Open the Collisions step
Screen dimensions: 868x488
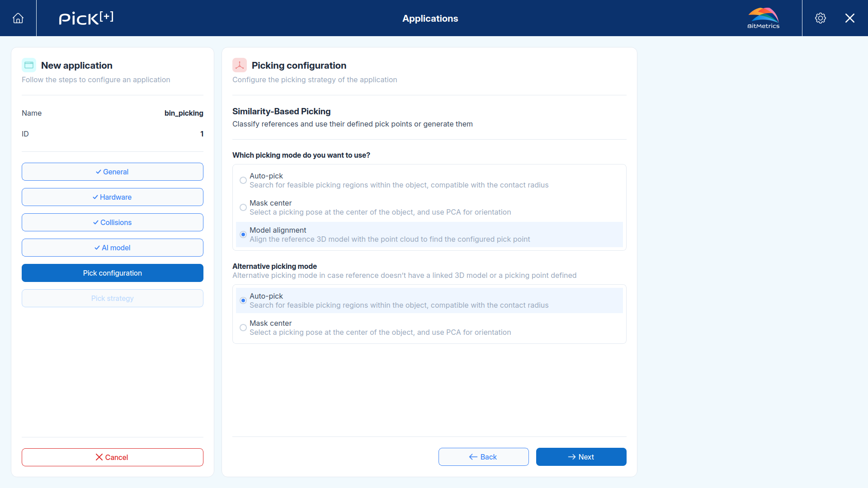click(113, 222)
